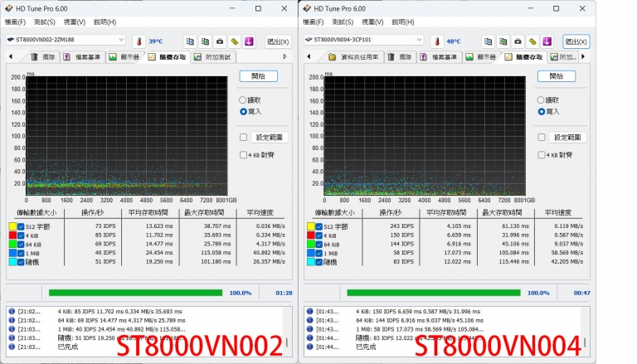Click the 設定範圍 button in the ST8000VN002 window
The height and width of the screenshot is (364, 637).
270,138
